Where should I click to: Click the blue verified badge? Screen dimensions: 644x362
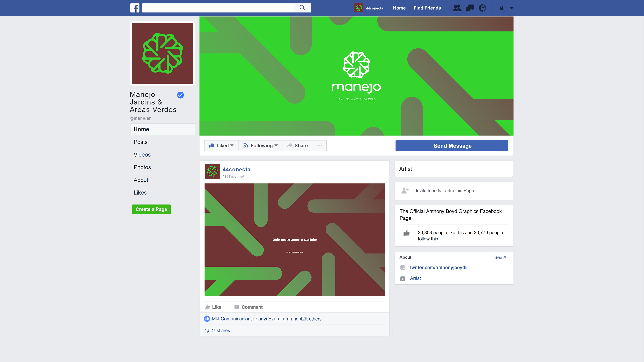coord(180,95)
